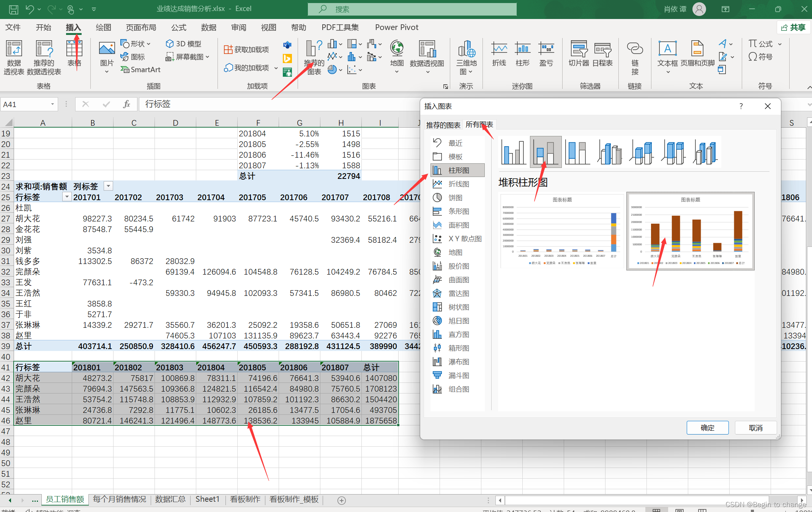Image resolution: width=812 pixels, height=512 pixels.
Task: Click the 取消 button in dialog
Action: pyautogui.click(x=755, y=428)
